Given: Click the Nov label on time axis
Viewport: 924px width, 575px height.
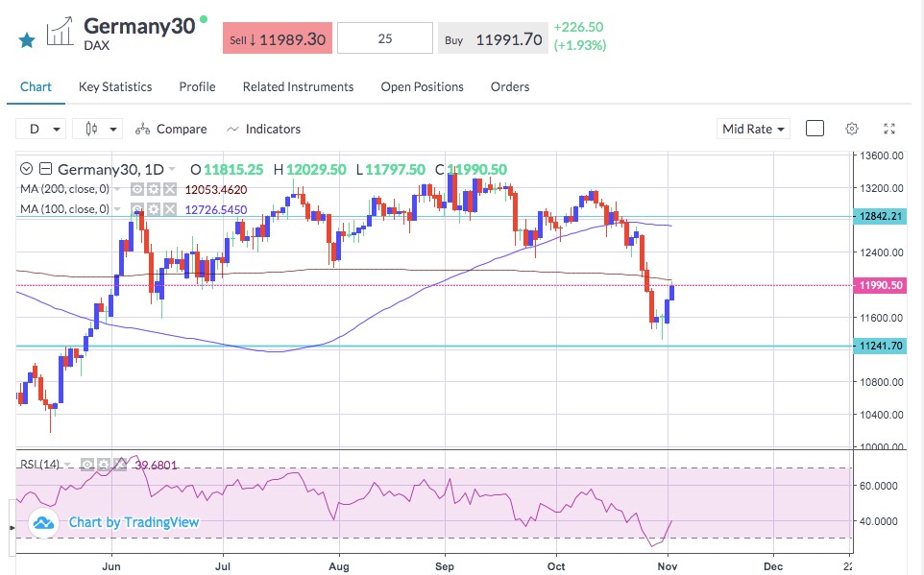Looking at the screenshot, I should (x=668, y=566).
